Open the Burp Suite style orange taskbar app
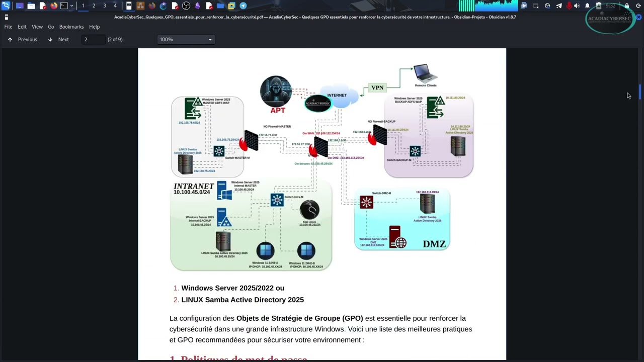This screenshot has height=362, width=644. [140, 6]
